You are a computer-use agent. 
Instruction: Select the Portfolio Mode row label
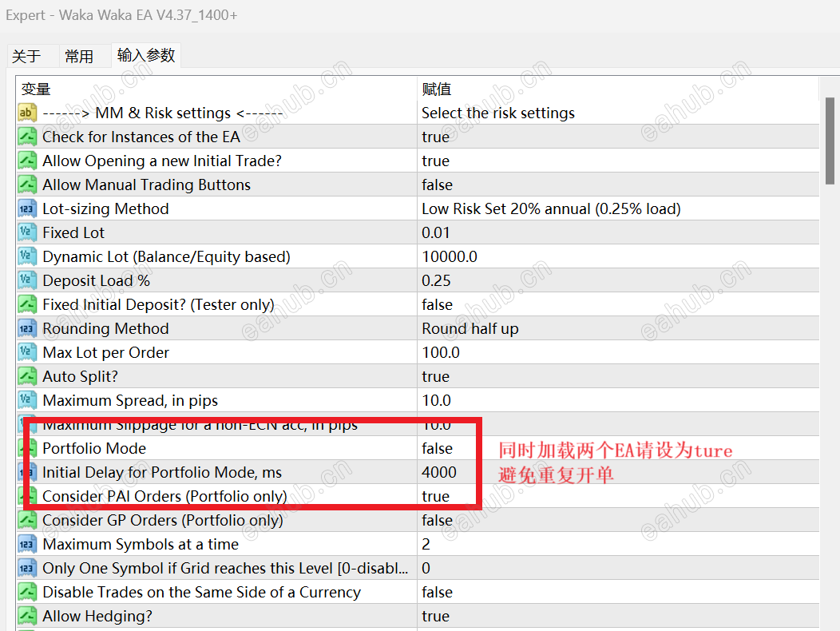94,448
